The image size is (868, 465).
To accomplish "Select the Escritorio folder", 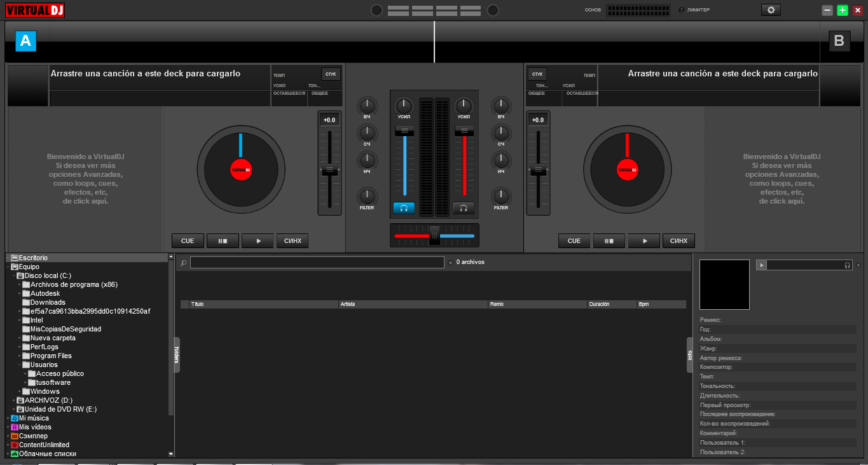I will coord(33,258).
